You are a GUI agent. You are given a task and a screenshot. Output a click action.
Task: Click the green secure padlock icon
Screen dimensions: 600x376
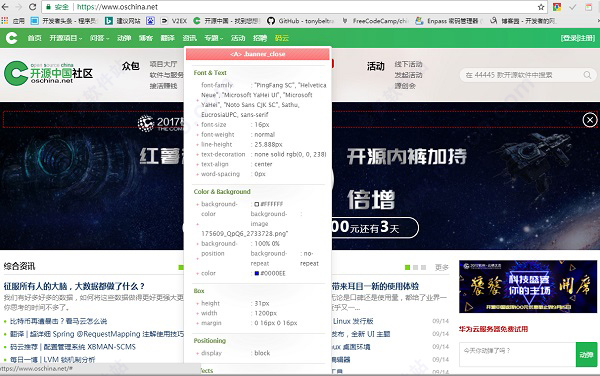48,7
